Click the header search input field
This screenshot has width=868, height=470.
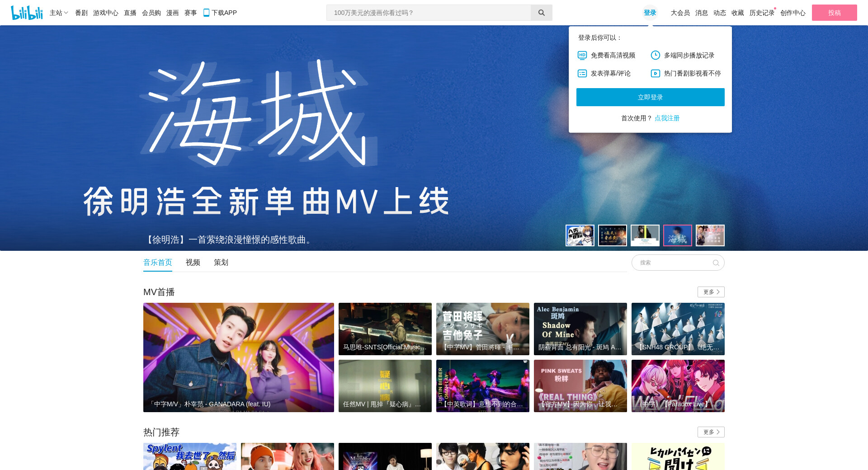[x=429, y=13]
